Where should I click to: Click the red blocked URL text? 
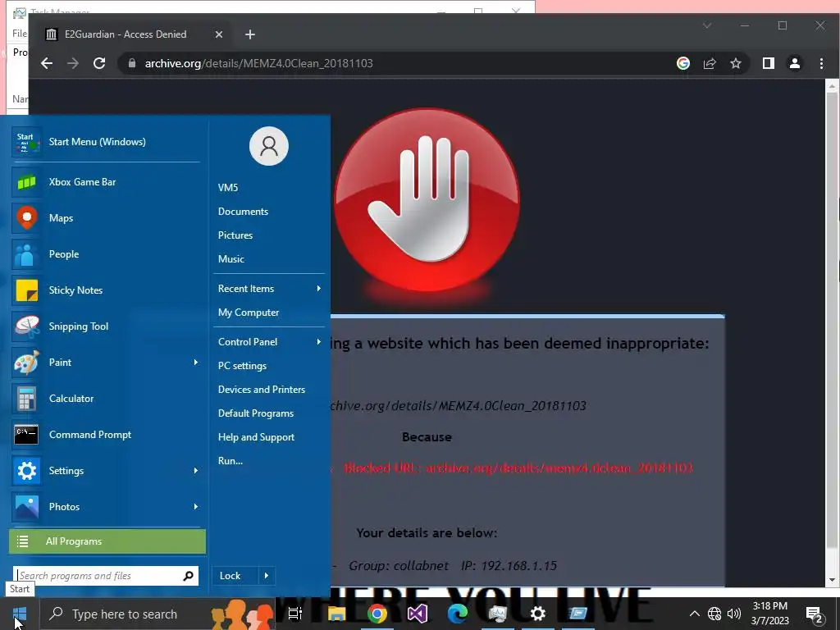point(518,468)
